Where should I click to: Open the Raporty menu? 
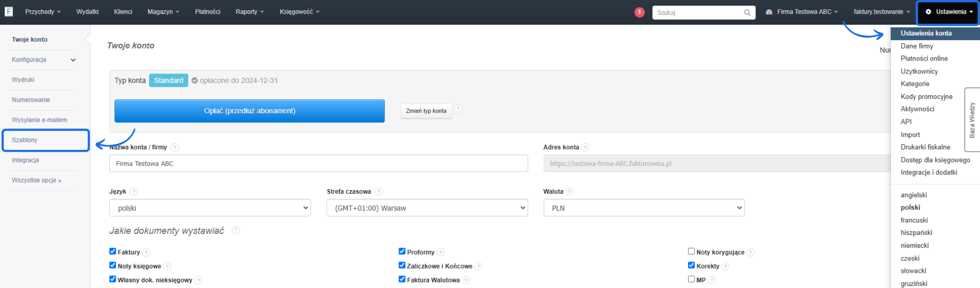[x=250, y=12]
